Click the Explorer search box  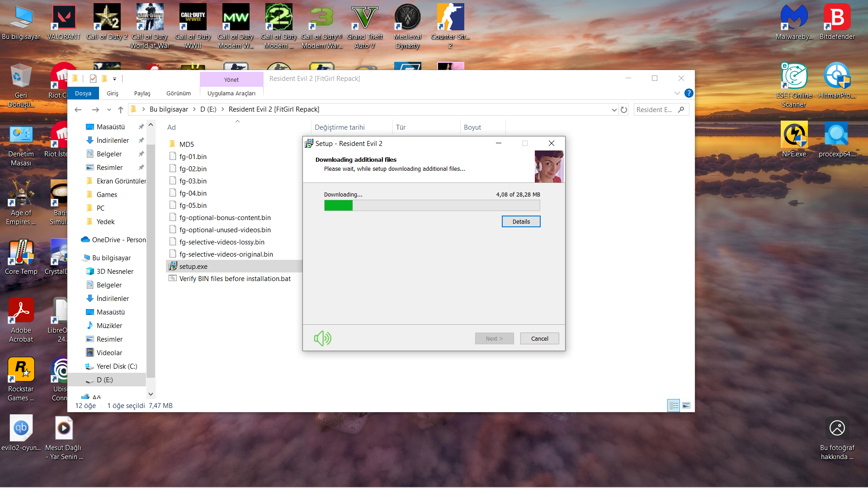tap(661, 109)
